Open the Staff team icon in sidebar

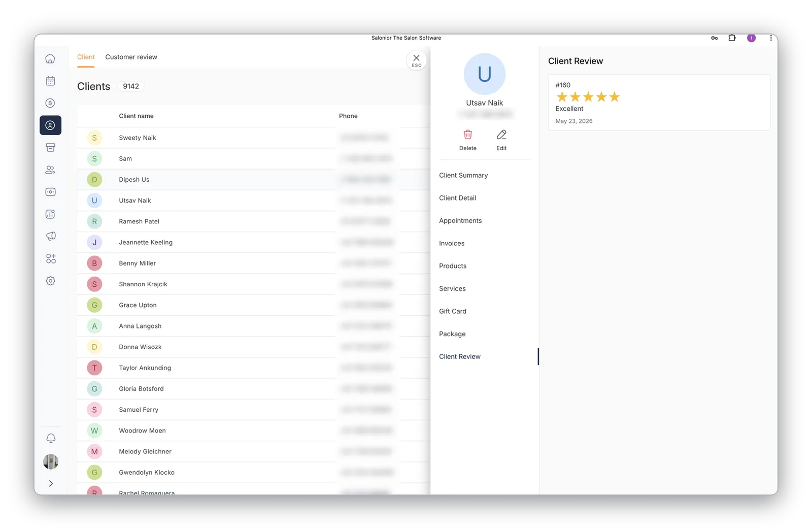click(x=50, y=170)
